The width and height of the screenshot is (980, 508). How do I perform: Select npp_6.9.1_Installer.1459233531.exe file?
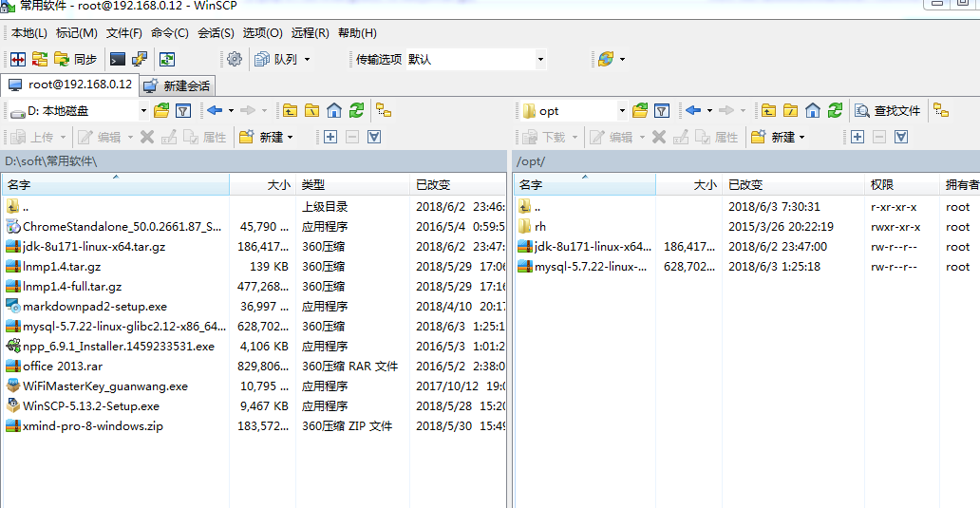coord(119,347)
